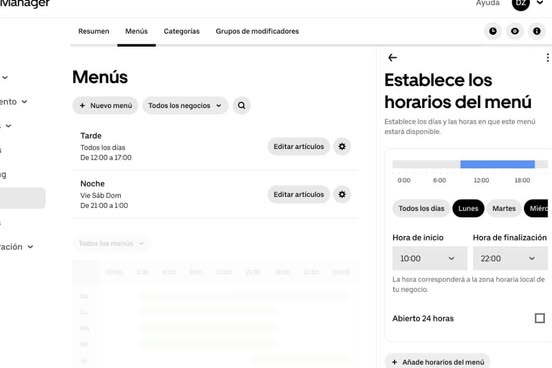The height and width of the screenshot is (368, 552).
Task: Open settings gear for Tarde menu
Action: [x=342, y=146]
